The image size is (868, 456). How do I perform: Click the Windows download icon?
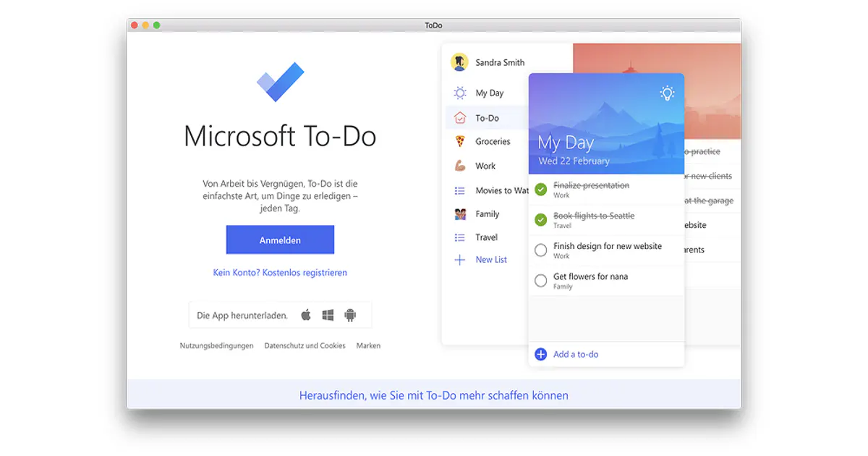click(x=328, y=315)
